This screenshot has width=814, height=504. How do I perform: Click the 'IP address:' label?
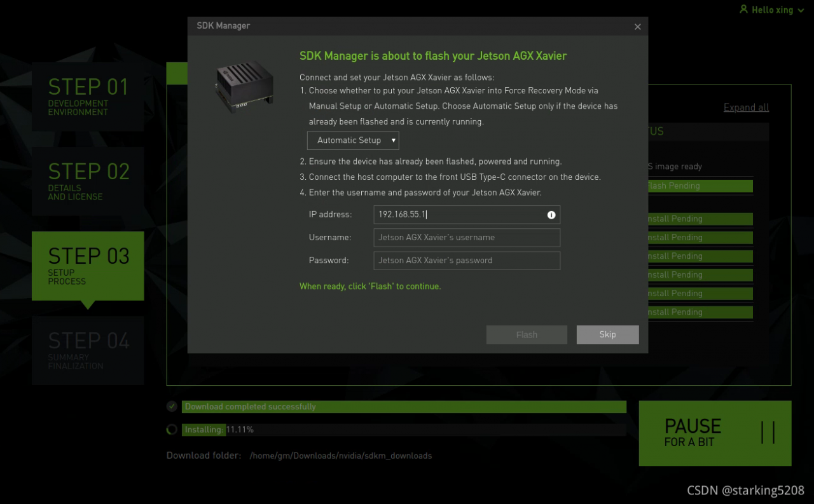(x=330, y=215)
